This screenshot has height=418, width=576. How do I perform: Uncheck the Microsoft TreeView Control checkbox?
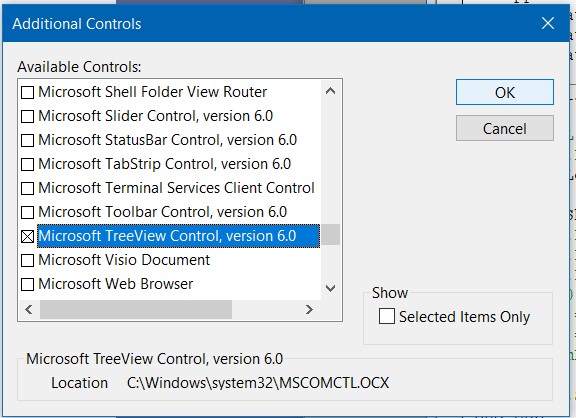[28, 236]
